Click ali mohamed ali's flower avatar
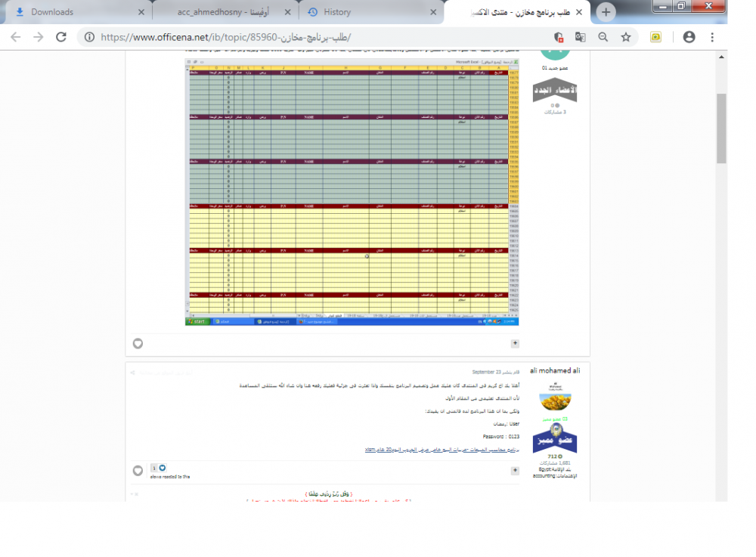 [x=555, y=397]
